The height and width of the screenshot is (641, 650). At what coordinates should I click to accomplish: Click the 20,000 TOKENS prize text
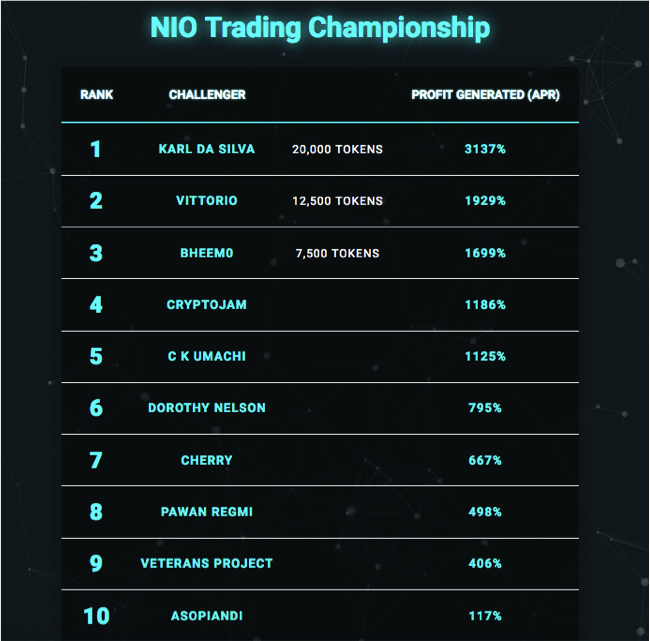coord(337,149)
